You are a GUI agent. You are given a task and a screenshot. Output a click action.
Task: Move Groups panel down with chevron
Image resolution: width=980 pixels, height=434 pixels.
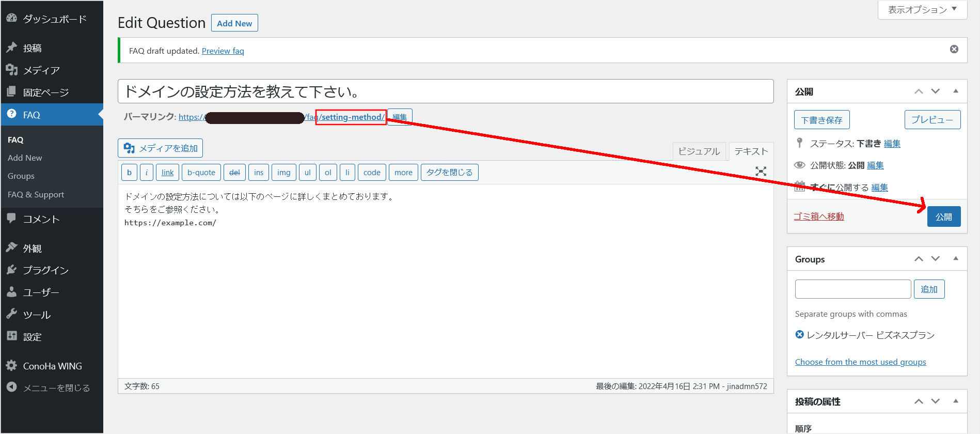pos(936,259)
